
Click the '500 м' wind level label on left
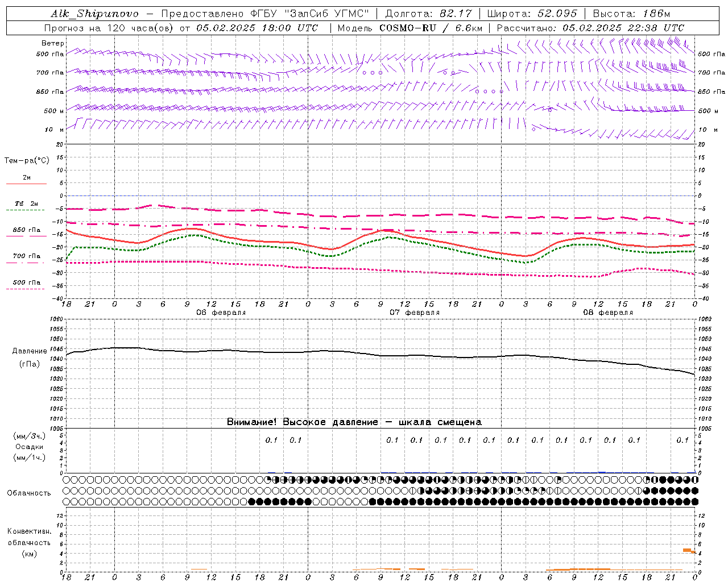(54, 111)
